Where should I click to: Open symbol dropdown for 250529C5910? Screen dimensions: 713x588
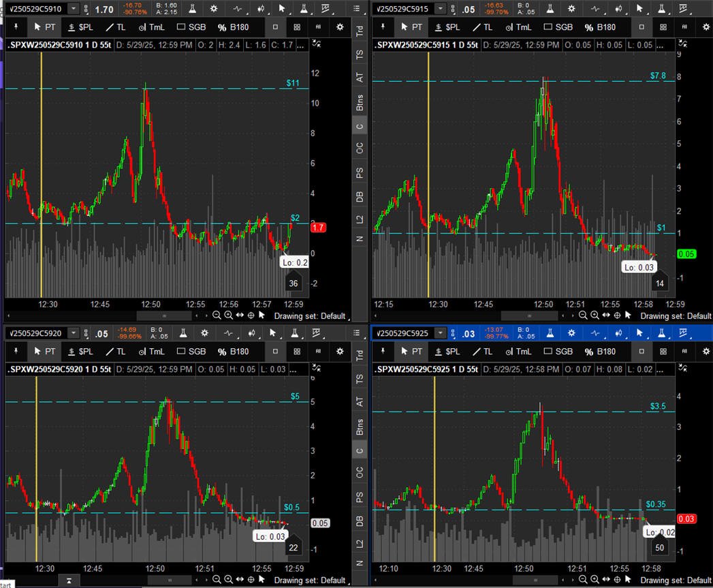tap(74, 9)
